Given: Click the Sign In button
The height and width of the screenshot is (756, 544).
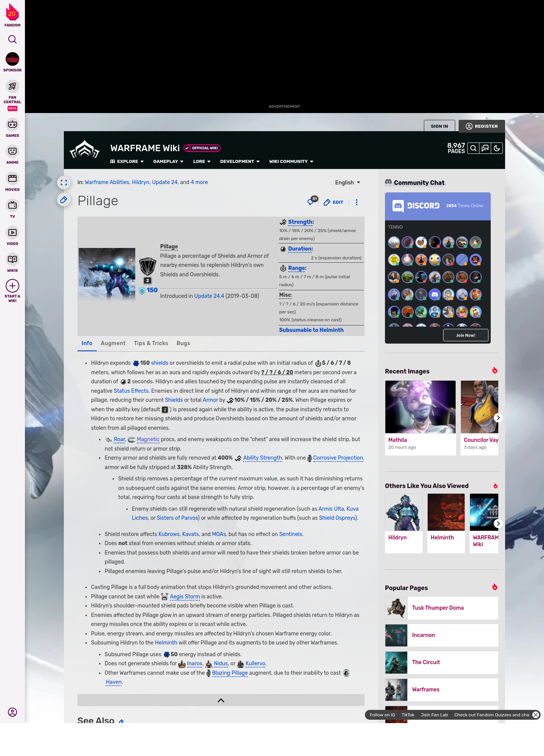Looking at the screenshot, I should point(439,126).
